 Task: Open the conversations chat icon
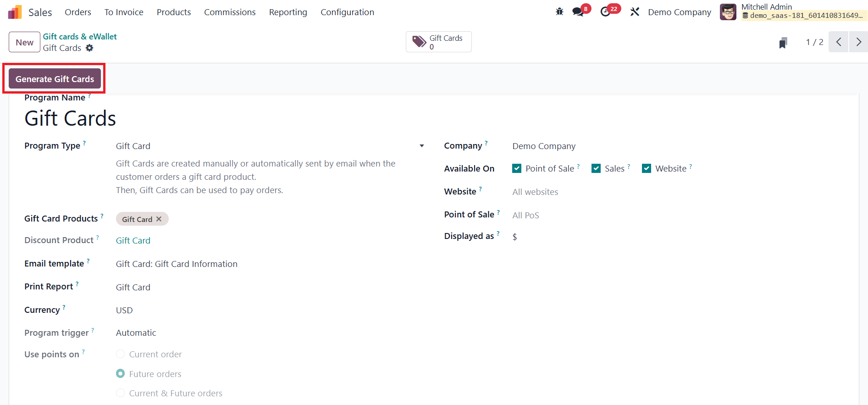pyautogui.click(x=578, y=12)
